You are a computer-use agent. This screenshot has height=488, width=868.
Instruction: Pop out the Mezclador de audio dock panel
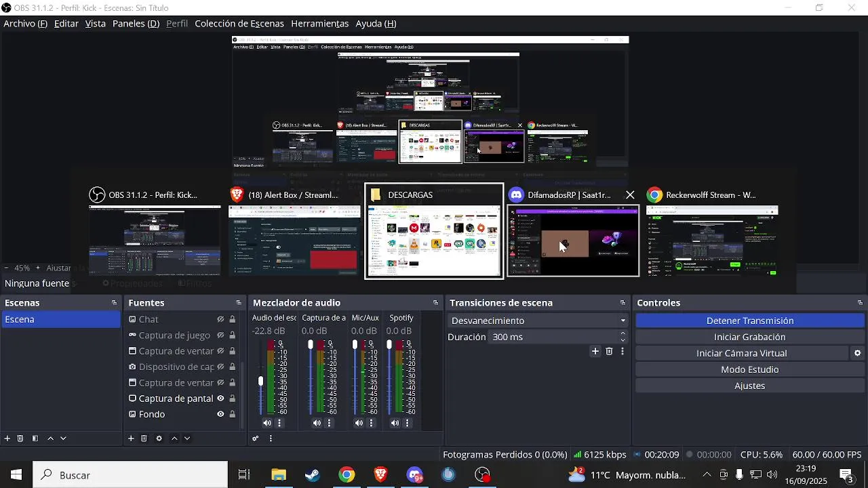[435, 303]
